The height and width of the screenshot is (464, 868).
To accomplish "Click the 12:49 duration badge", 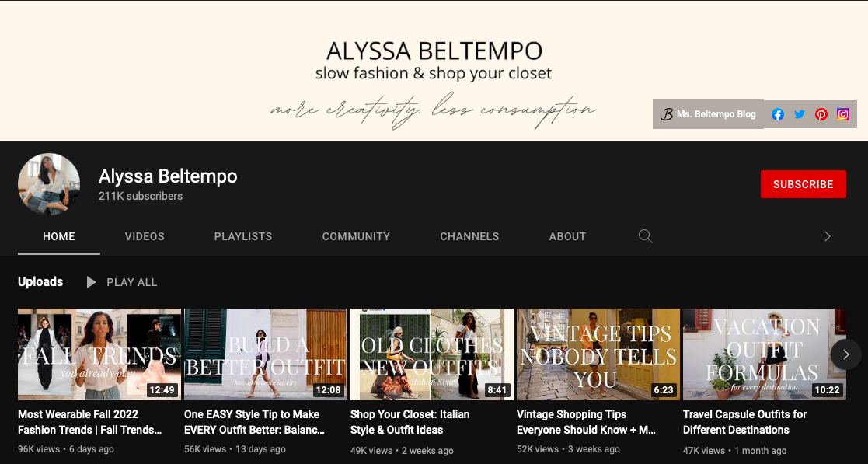I will pyautogui.click(x=162, y=390).
